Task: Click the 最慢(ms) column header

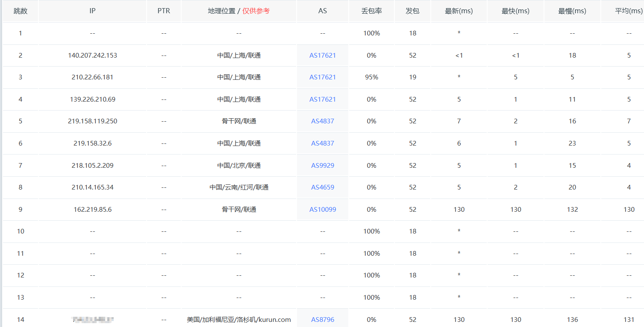Action: click(x=572, y=11)
